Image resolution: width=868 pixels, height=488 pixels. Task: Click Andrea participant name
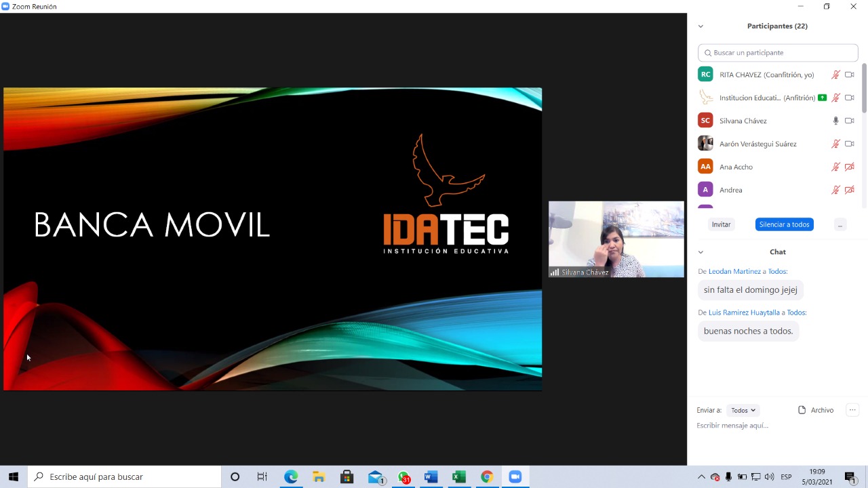click(x=730, y=190)
